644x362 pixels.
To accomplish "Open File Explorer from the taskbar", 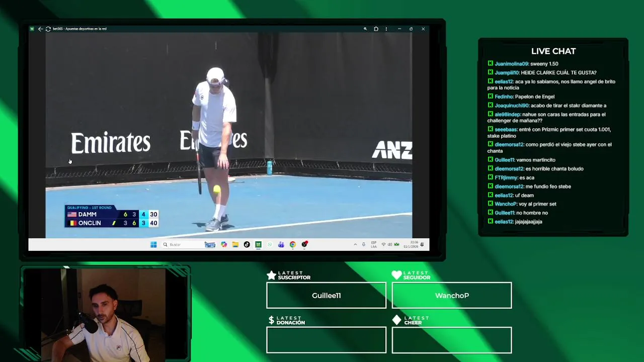I will 235,244.
